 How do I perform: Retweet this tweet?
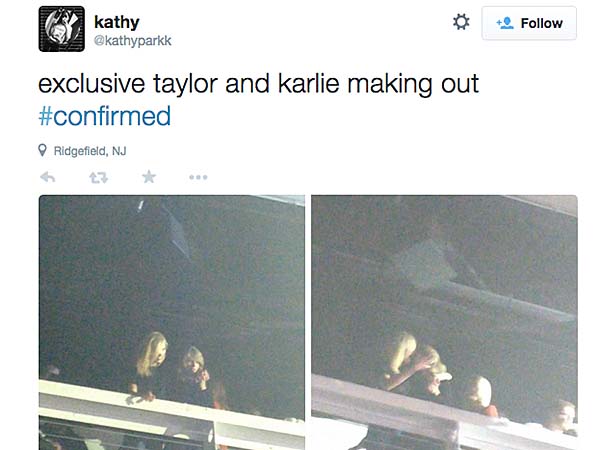(98, 178)
